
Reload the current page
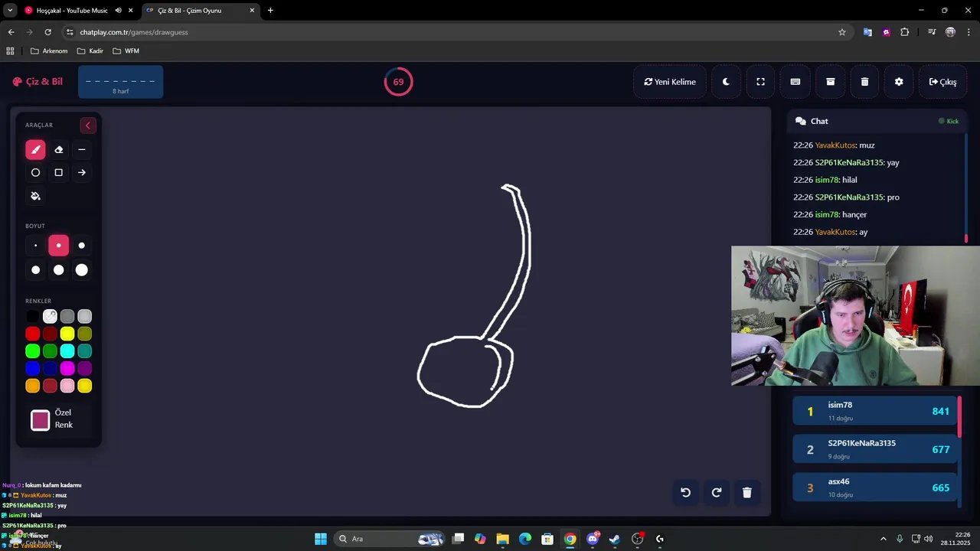tap(47, 32)
